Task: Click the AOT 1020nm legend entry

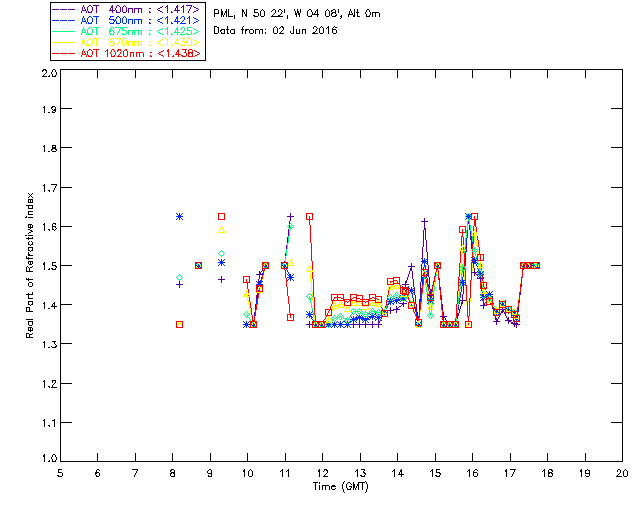Action: tap(126, 53)
